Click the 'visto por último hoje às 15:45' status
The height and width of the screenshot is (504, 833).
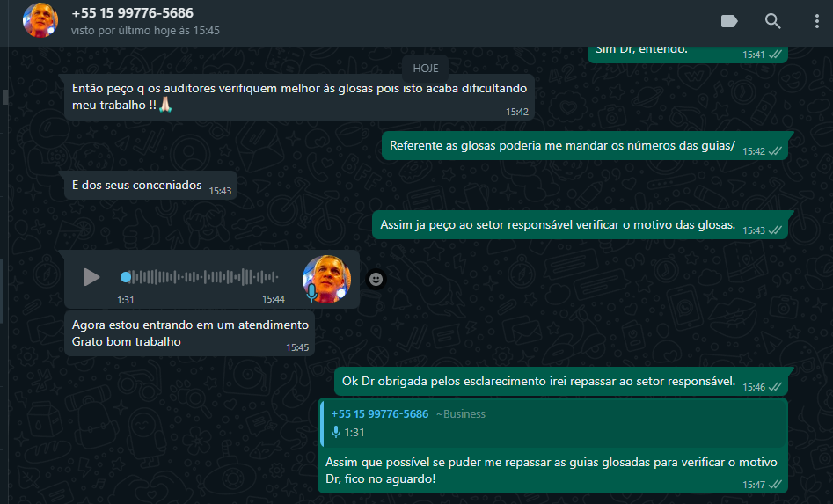point(145,31)
